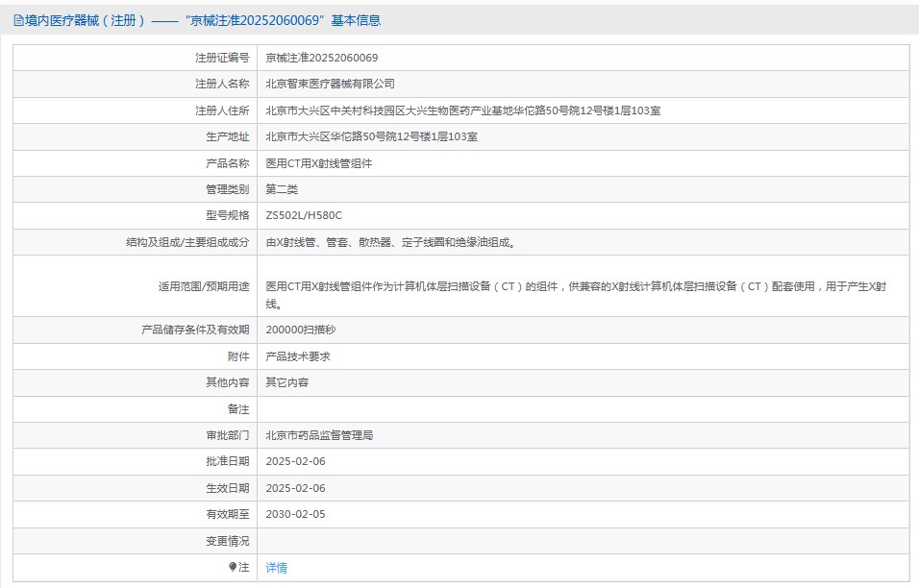Click the model specification ZS502L/H580C
Viewport: 919px width, 588px height.
click(x=303, y=215)
